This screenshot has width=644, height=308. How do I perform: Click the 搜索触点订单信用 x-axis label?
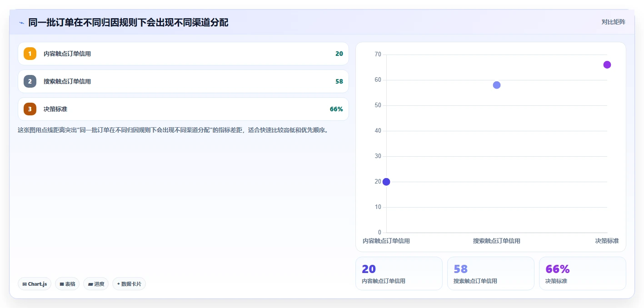point(497,241)
